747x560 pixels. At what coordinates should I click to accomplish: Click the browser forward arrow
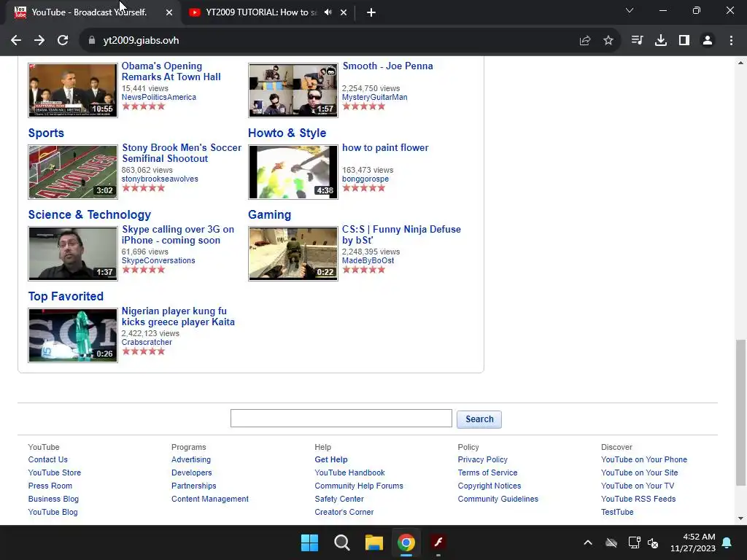[x=39, y=41]
